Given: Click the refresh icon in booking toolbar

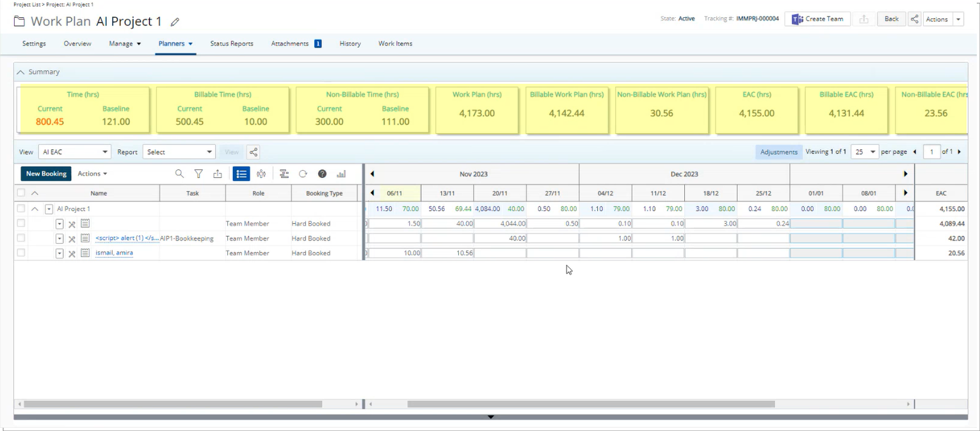Looking at the screenshot, I should (x=303, y=174).
